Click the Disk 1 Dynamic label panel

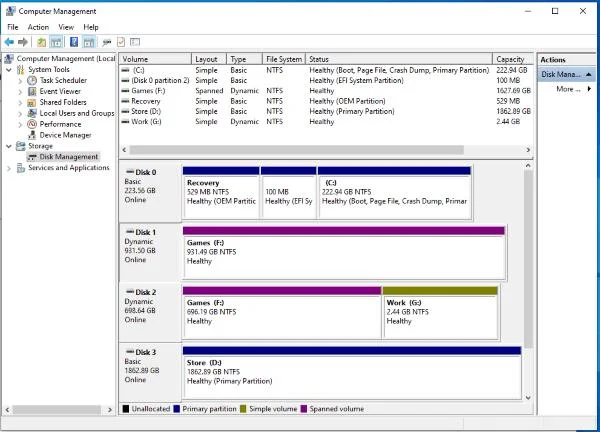point(150,253)
